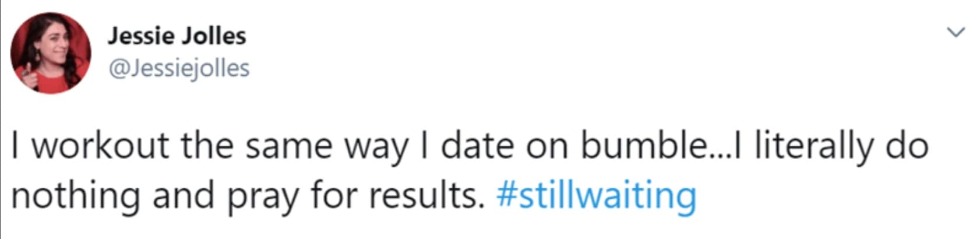Click the word "for" in the tweet
Viewport: 980px width, 239px height.
click(x=332, y=195)
